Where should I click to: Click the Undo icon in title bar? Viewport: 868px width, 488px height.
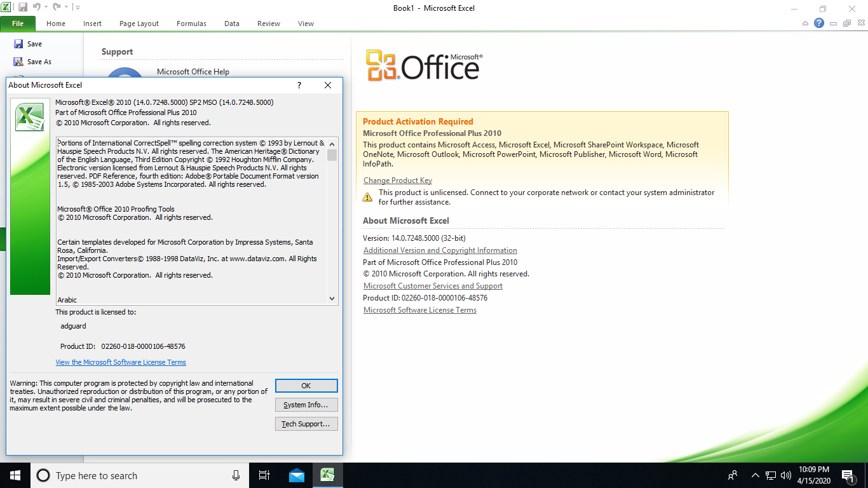(x=36, y=7)
